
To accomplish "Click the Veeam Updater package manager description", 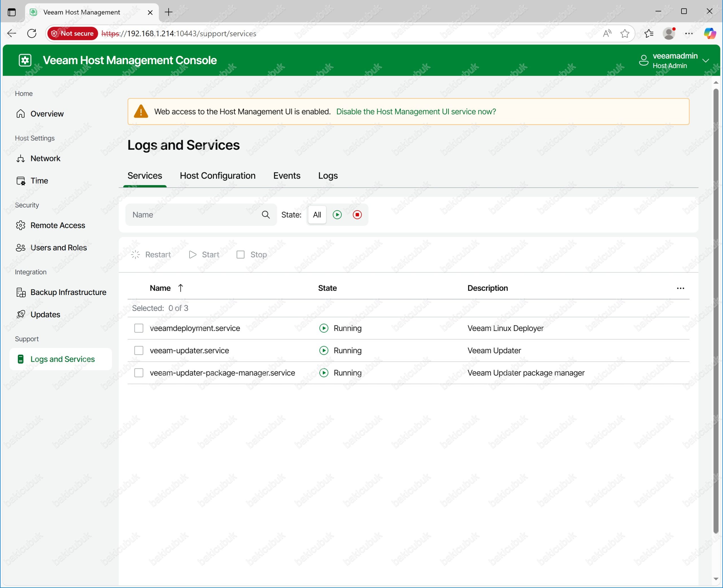I will [x=526, y=373].
